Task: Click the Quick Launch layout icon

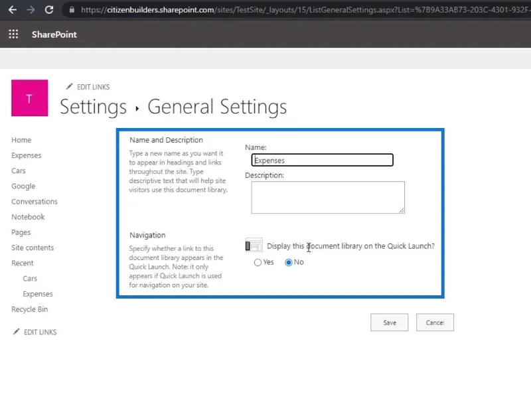Action: pos(254,245)
